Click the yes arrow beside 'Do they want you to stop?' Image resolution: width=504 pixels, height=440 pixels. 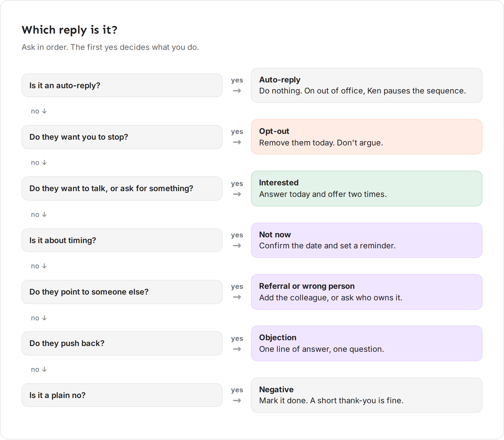(237, 137)
